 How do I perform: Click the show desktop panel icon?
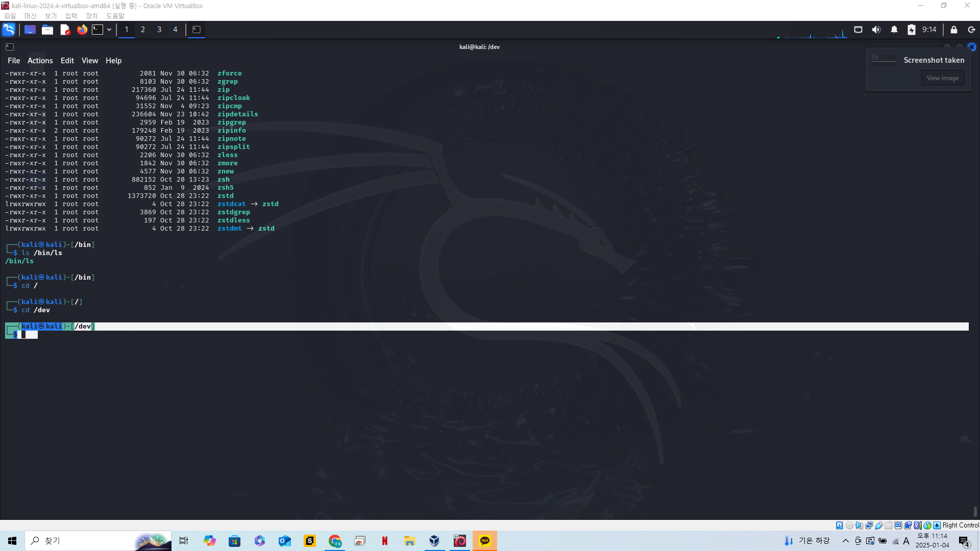pyautogui.click(x=30, y=30)
